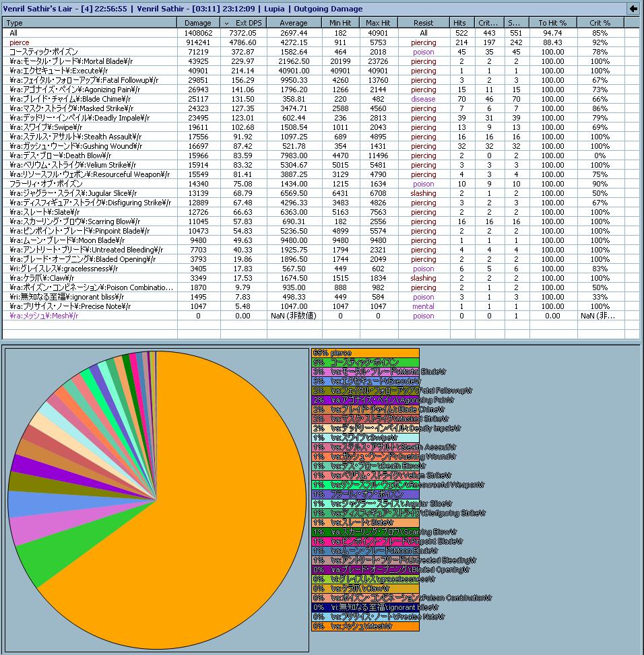Select the ignorant bliss row
644x655 pixels.
click(321, 297)
